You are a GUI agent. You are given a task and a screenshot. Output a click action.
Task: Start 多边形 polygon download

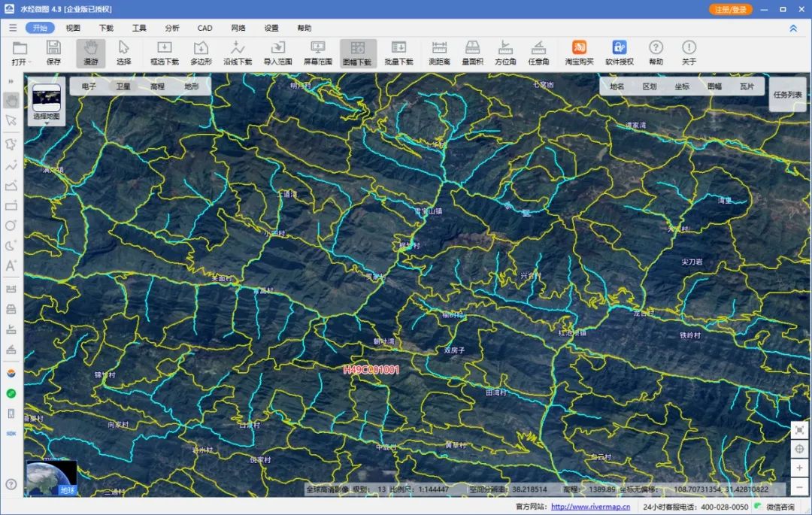[201, 53]
